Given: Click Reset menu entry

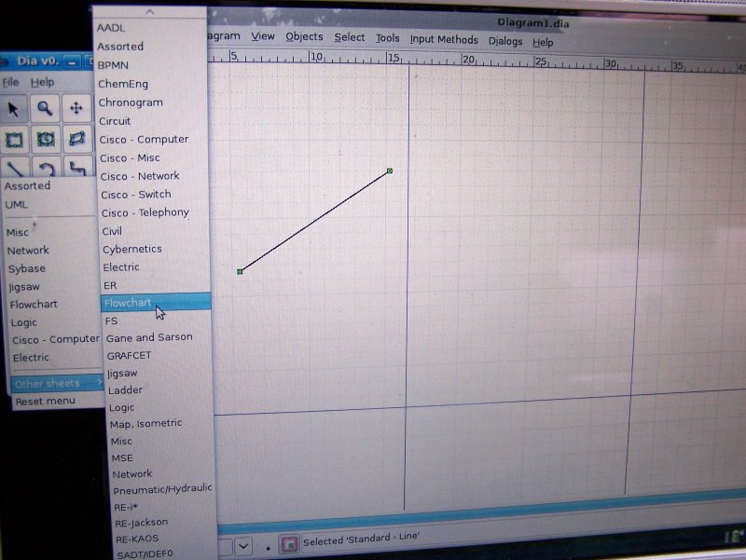Looking at the screenshot, I should [x=46, y=402].
